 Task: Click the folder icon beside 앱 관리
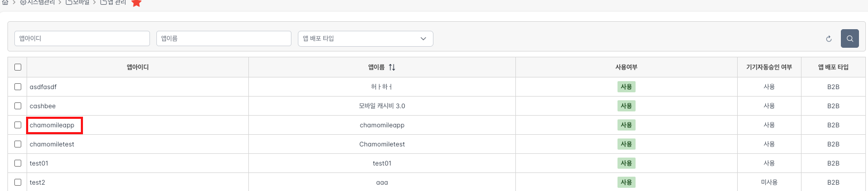pos(104,2)
